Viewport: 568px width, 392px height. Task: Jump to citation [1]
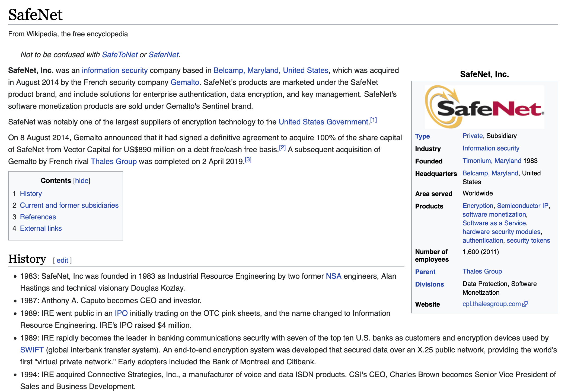374,120
